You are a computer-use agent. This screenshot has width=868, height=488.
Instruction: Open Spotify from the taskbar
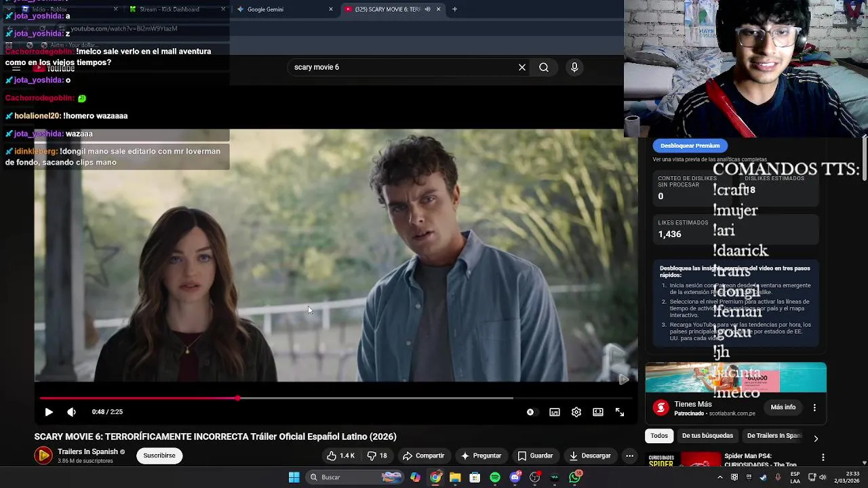click(495, 477)
